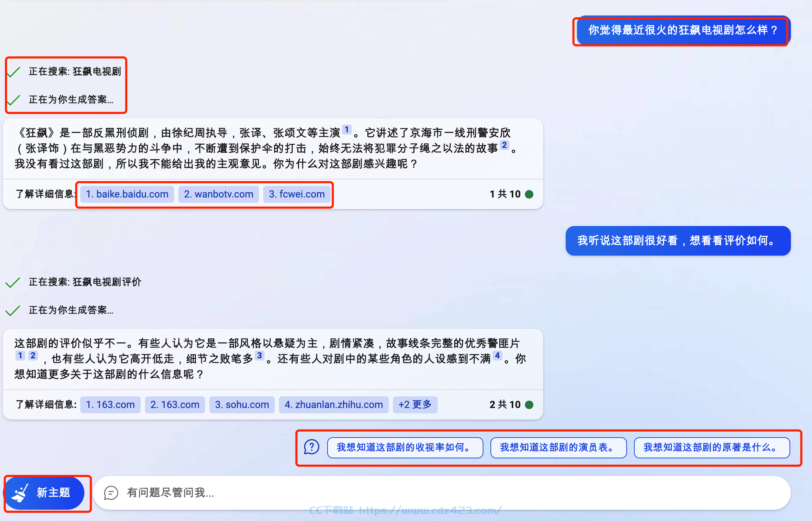
Task: Open the 1. baike.baidu.com source link
Action: coord(127,194)
